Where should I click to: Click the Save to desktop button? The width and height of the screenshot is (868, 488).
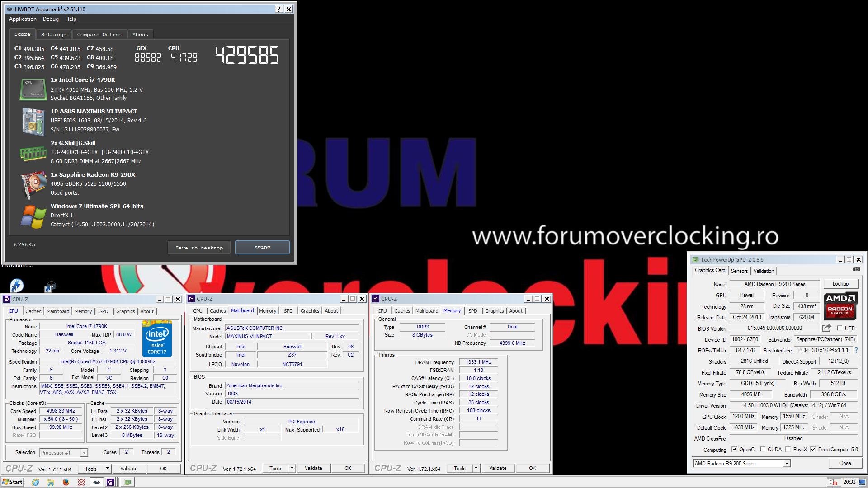pos(199,248)
